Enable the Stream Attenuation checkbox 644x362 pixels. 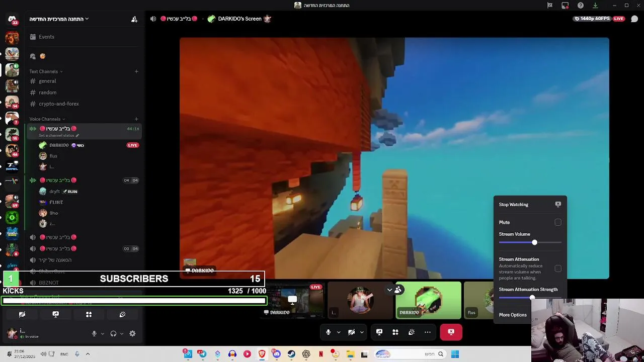click(558, 269)
